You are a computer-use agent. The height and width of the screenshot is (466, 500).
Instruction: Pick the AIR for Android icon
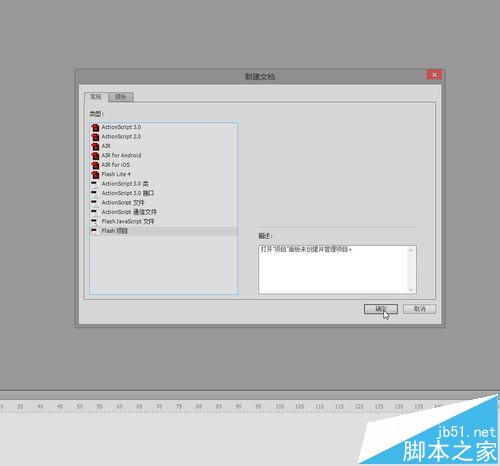coord(95,156)
